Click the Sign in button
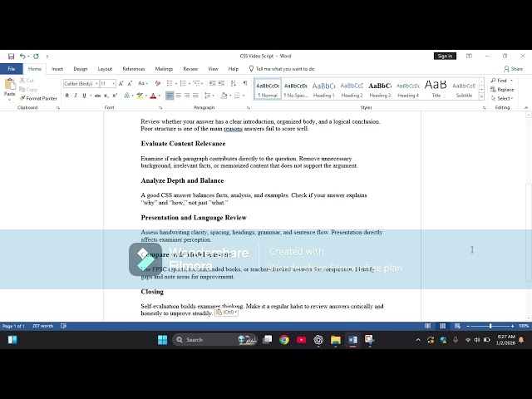 tap(446, 56)
